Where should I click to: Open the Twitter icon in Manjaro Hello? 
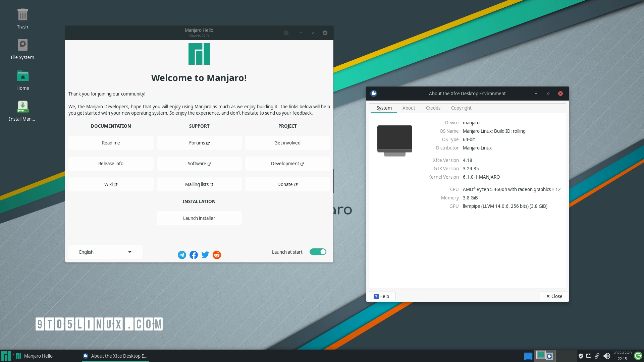pyautogui.click(x=205, y=255)
